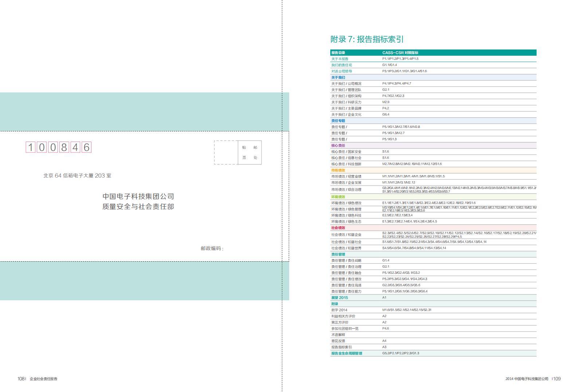Click "环境绩效 / 绿色管理" row
This screenshot has width=578, height=392.
tap(433, 209)
